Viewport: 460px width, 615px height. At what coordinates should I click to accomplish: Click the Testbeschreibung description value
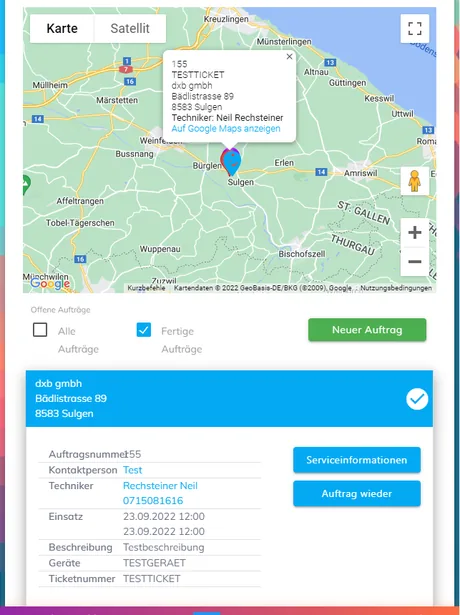point(164,548)
